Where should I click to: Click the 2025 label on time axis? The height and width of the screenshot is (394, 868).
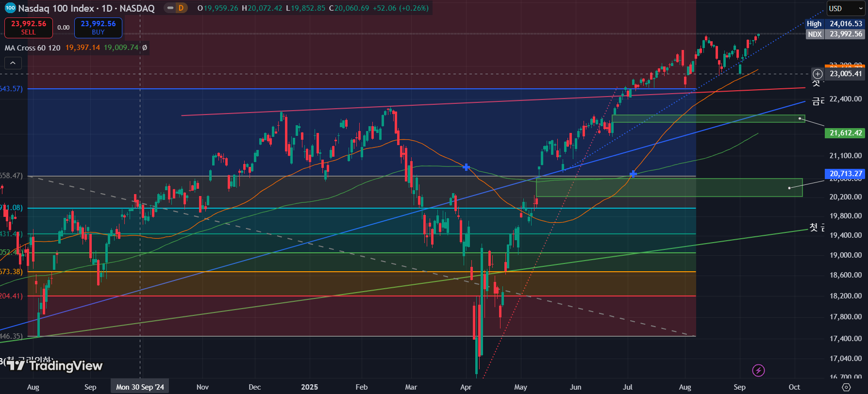(309, 387)
